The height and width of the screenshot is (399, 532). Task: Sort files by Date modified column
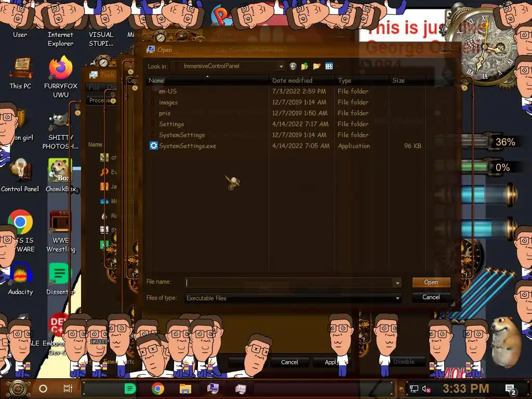tap(302, 81)
